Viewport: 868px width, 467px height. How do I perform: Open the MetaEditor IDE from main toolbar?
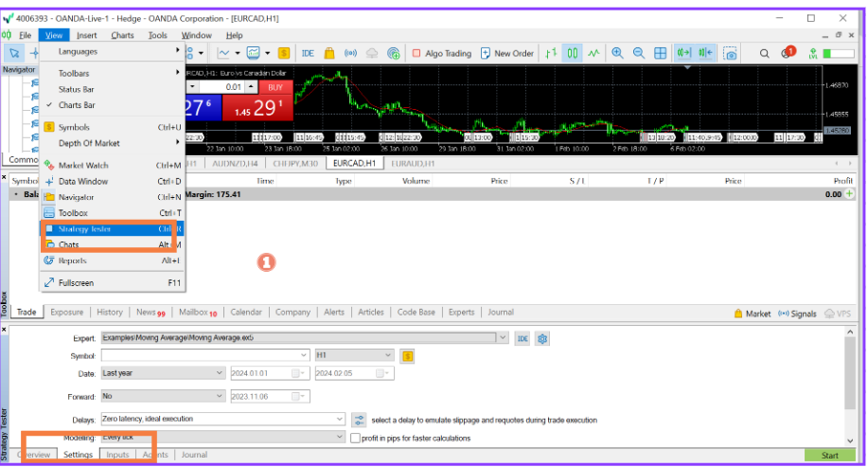(308, 53)
